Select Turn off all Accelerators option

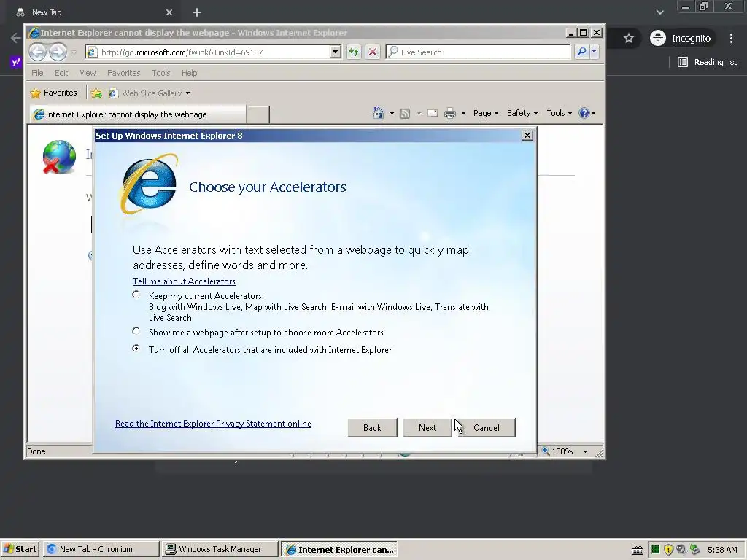[136, 349]
